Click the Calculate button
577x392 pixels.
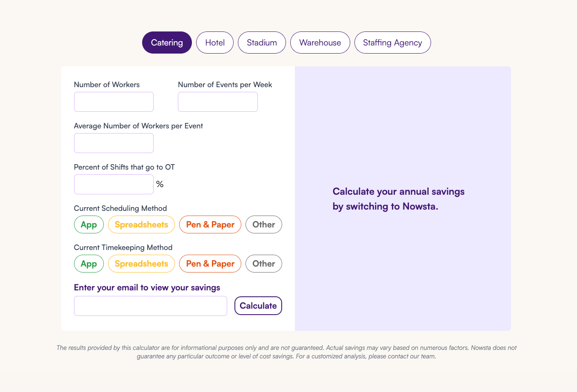coord(258,305)
